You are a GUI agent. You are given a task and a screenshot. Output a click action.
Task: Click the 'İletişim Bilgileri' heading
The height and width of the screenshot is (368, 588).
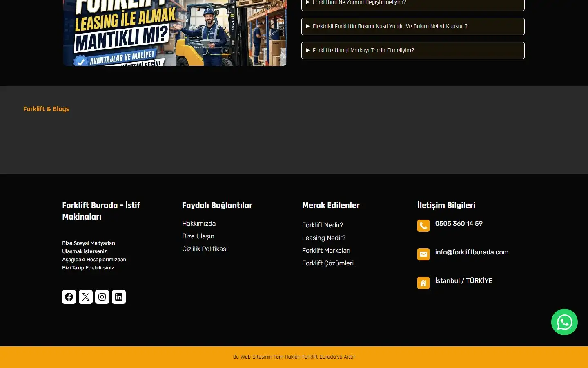tap(446, 205)
